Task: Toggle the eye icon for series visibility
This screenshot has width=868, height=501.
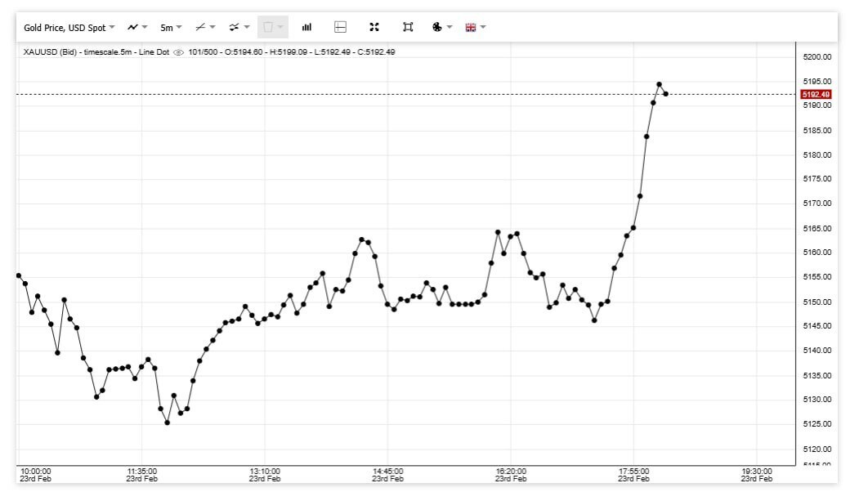Action: [x=179, y=52]
